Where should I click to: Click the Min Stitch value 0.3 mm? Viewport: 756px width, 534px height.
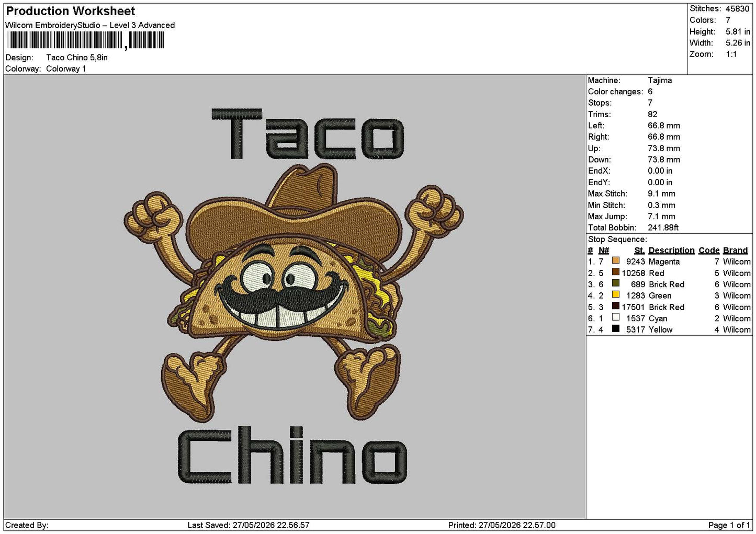661,206
